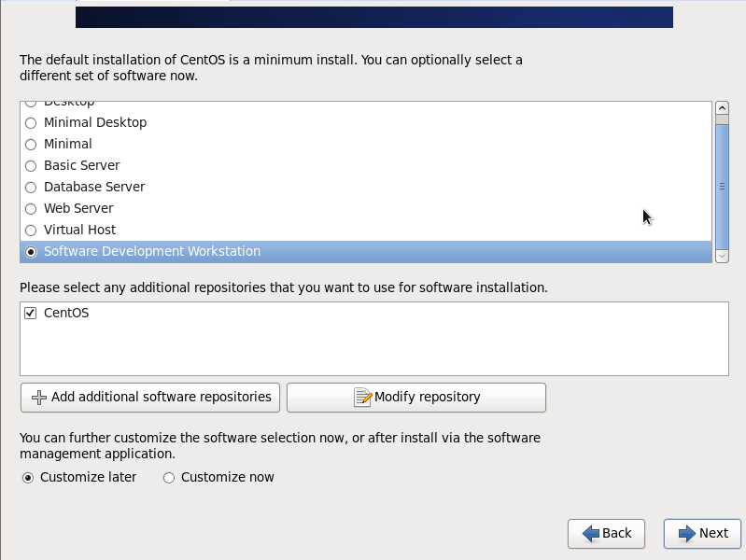This screenshot has width=746, height=560.
Task: Select the Web Server radio option
Action: pos(31,209)
